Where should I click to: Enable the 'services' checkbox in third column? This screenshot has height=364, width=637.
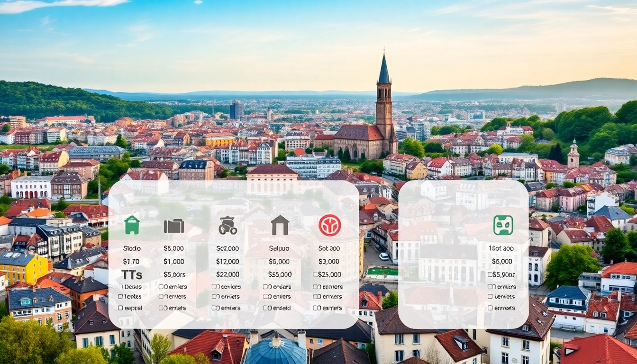point(214,287)
